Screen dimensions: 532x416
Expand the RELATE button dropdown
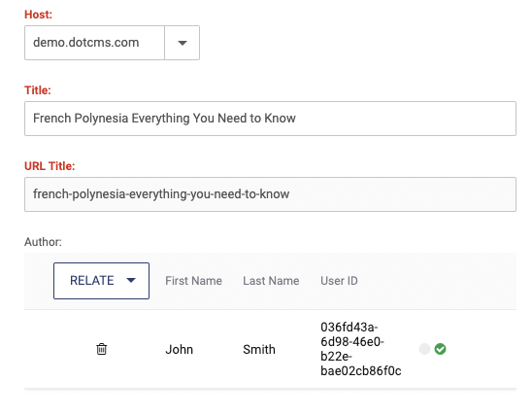(131, 281)
